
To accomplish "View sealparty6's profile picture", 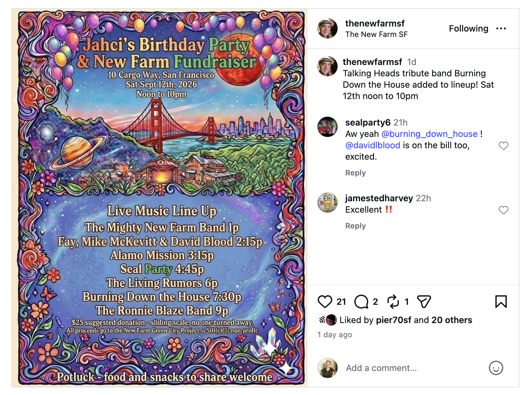I will [x=327, y=127].
